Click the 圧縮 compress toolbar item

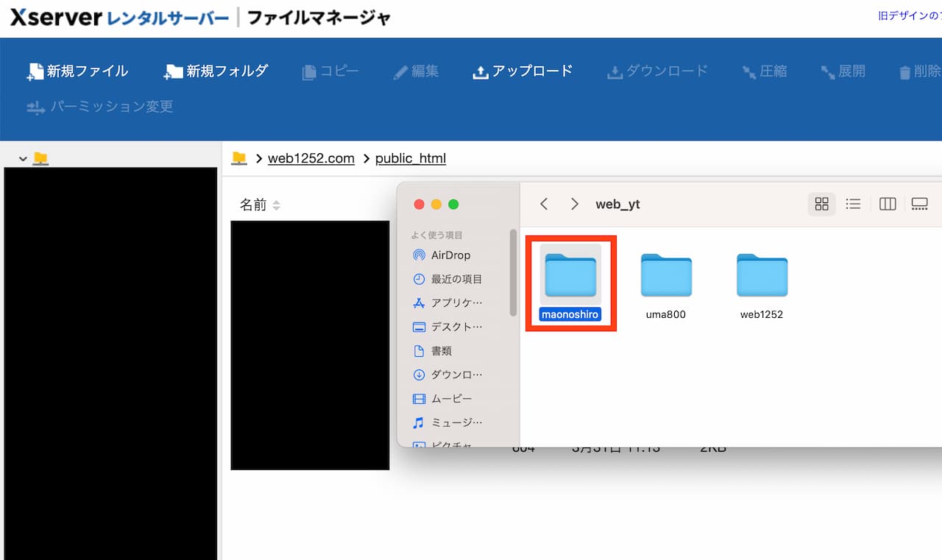pos(764,71)
